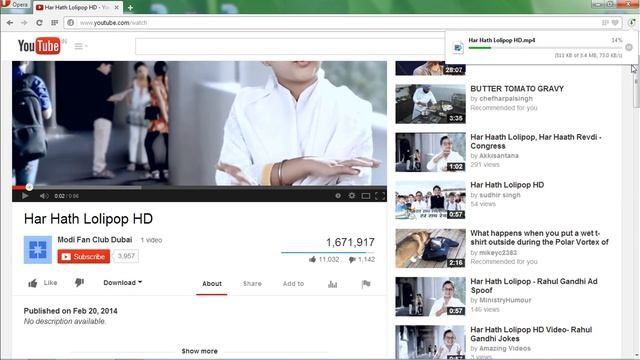This screenshot has height=360, width=640.
Task: Open the YouTube guide menu icon
Action: [80, 46]
